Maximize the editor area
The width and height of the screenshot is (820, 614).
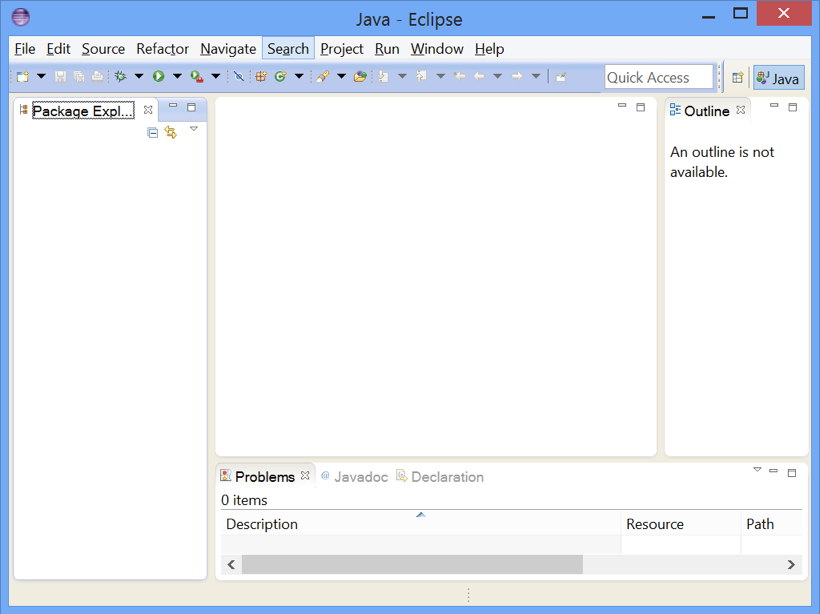(641, 107)
